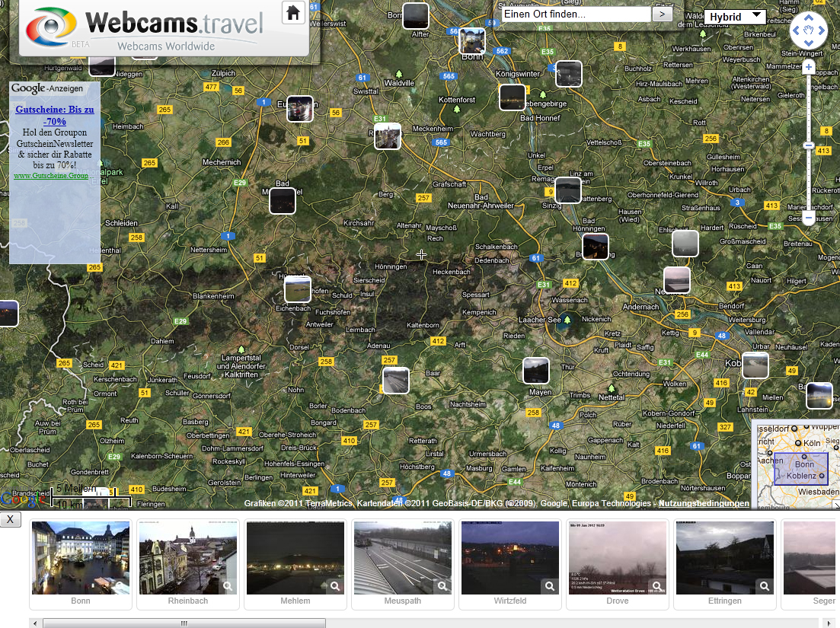The image size is (840, 628).
Task: Open the Hybrid map type dropdown
Action: (x=735, y=17)
